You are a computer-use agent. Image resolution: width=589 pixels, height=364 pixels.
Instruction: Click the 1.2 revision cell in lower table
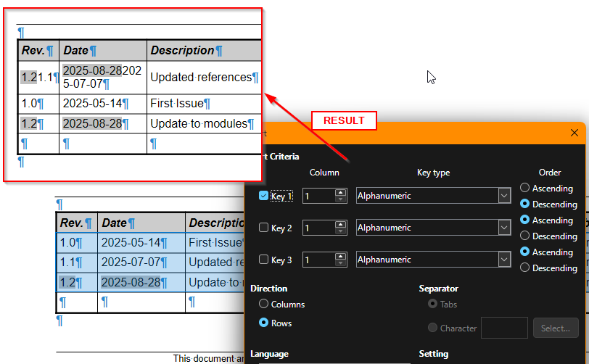tap(77, 282)
